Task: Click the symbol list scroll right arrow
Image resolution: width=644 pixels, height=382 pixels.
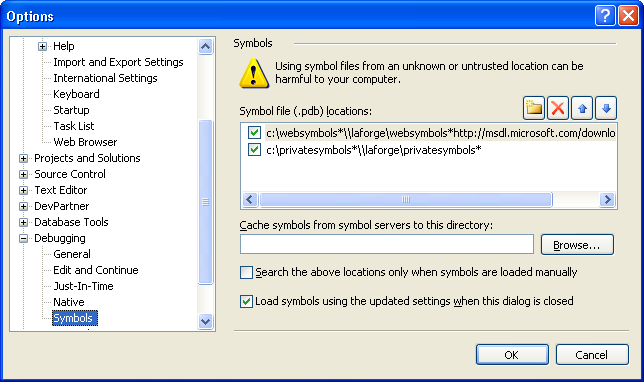Action: (607, 200)
